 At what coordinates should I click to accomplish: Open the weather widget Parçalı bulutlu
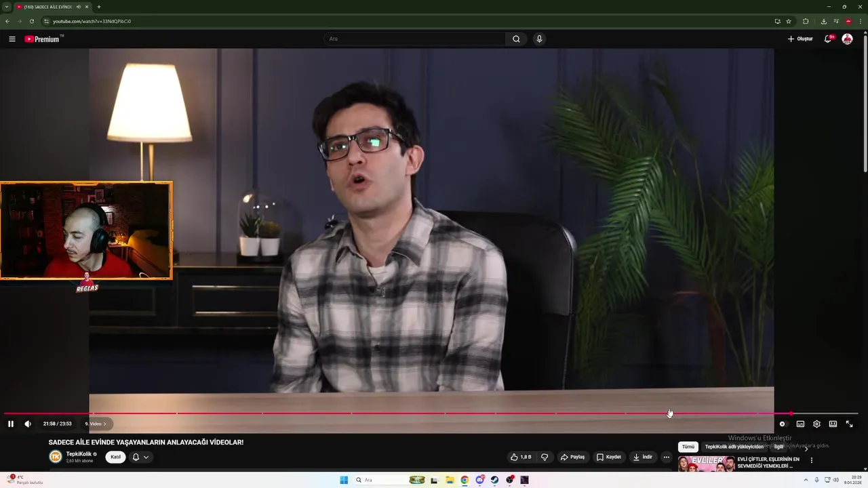(x=24, y=480)
